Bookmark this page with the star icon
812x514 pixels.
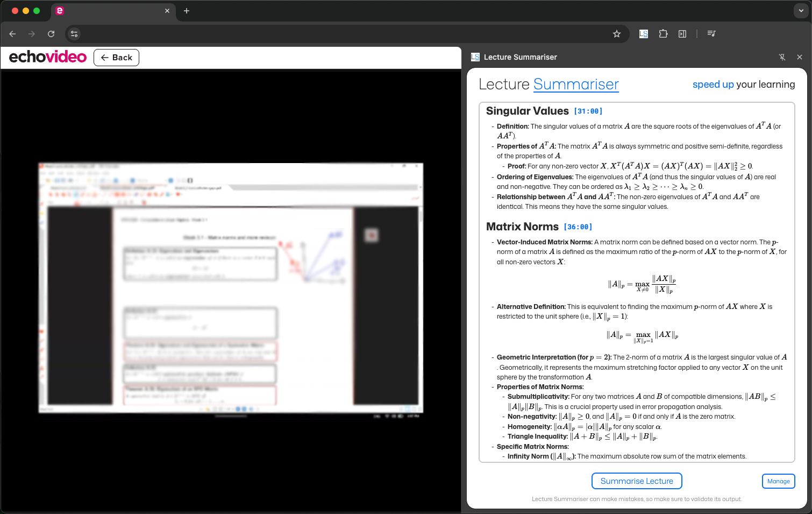click(616, 33)
